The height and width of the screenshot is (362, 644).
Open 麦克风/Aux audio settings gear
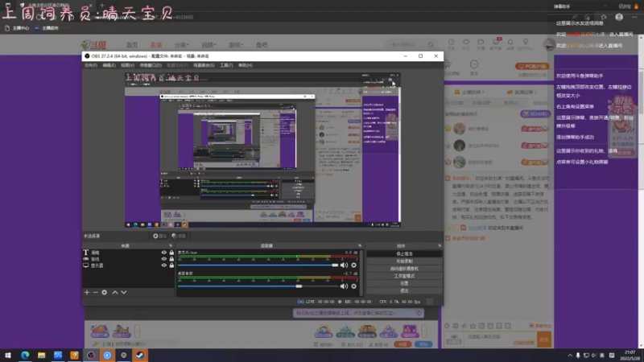353,265
